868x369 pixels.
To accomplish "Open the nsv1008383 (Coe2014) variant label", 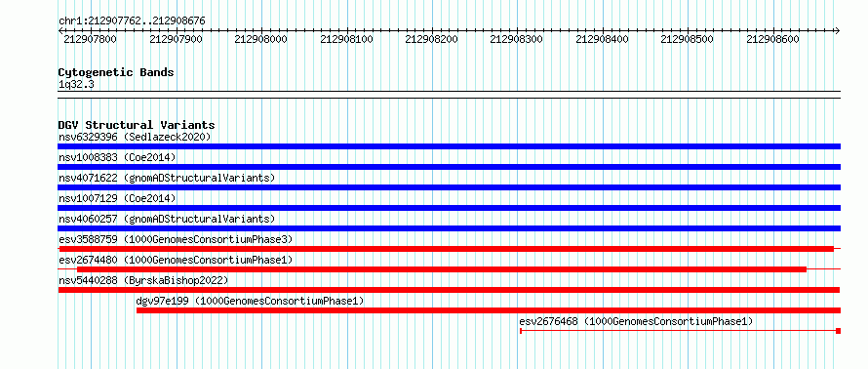I will [x=117, y=157].
